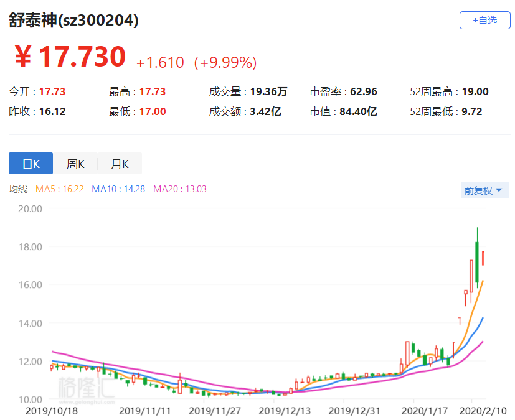Screen dimensions: 515x420
Task: Select the 市盈率 value 62.96
Action: [x=364, y=91]
